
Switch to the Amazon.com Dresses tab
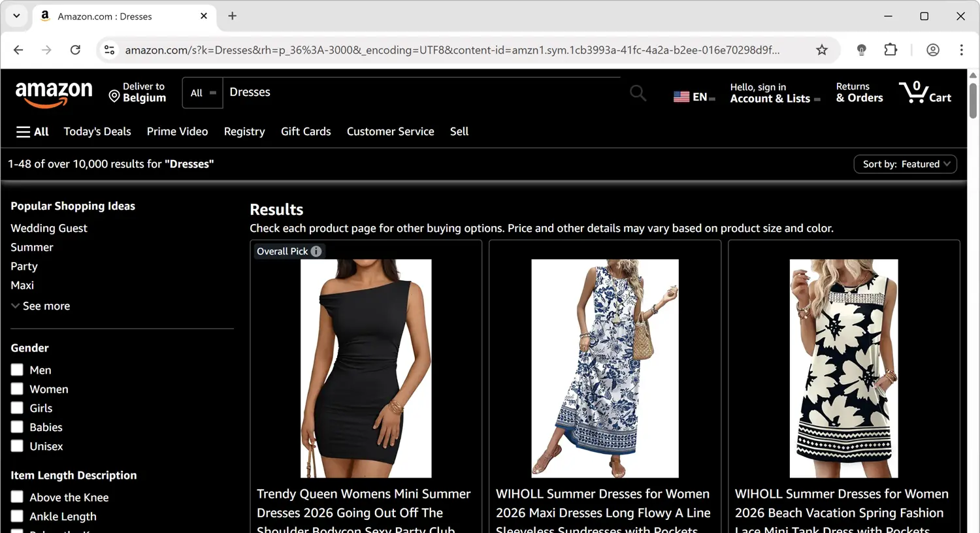click(105, 16)
